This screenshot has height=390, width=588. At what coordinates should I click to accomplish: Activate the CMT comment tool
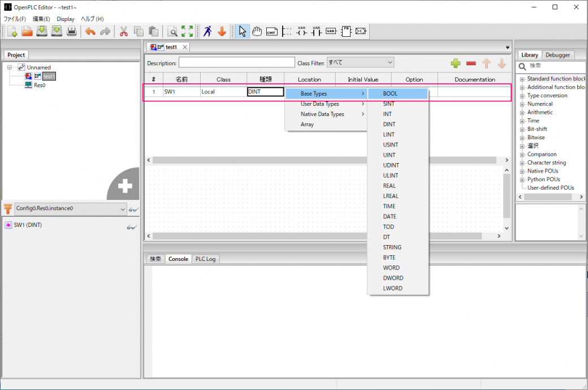coord(272,31)
